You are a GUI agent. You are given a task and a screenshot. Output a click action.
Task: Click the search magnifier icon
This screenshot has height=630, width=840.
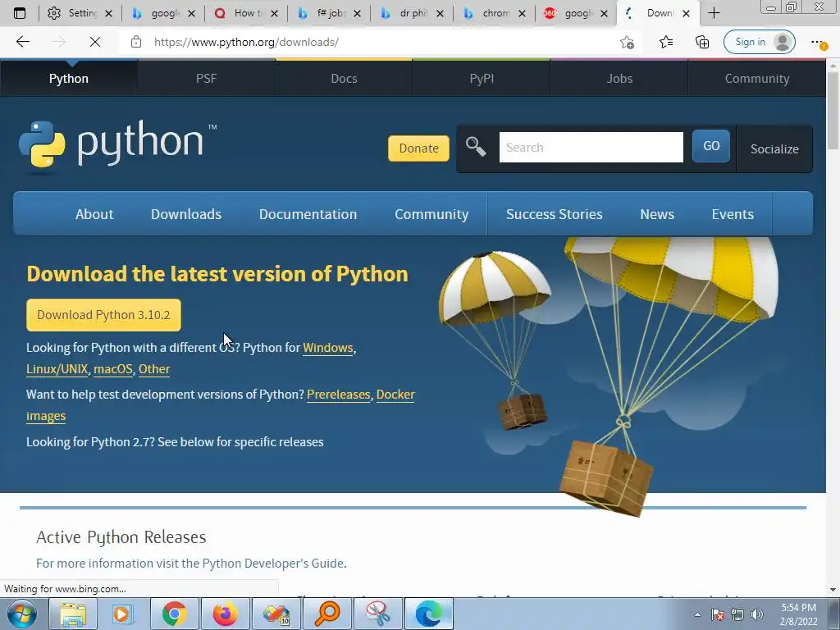click(x=475, y=146)
